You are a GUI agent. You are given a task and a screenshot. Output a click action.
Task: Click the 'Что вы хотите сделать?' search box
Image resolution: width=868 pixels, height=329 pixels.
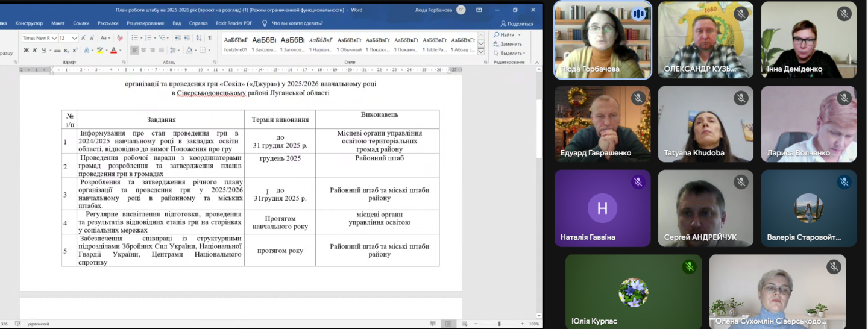click(293, 23)
